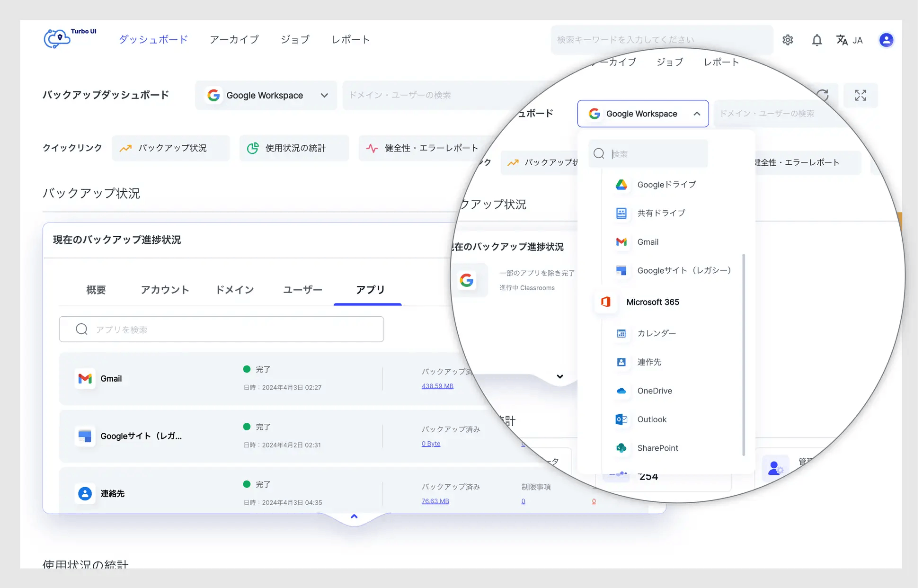Viewport: 923px width, 588px height.
Task: Expand the Google Workspace combo box
Action: click(x=266, y=95)
